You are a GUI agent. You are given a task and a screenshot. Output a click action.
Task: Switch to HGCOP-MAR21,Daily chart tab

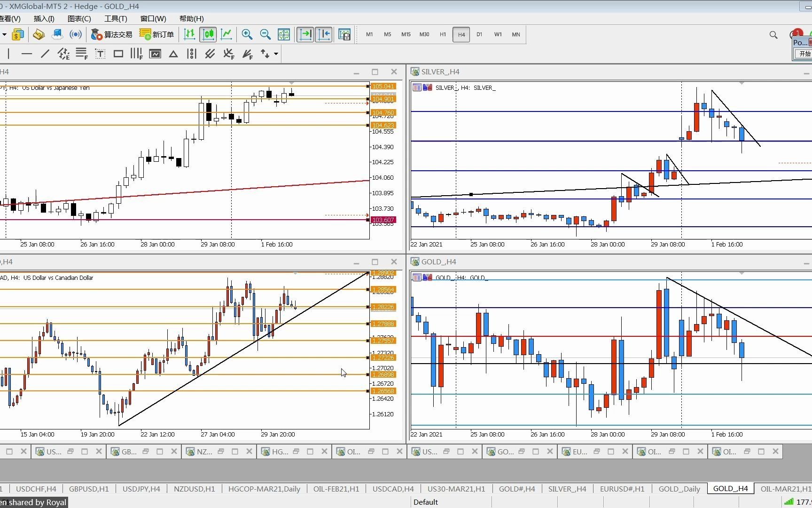tap(264, 489)
